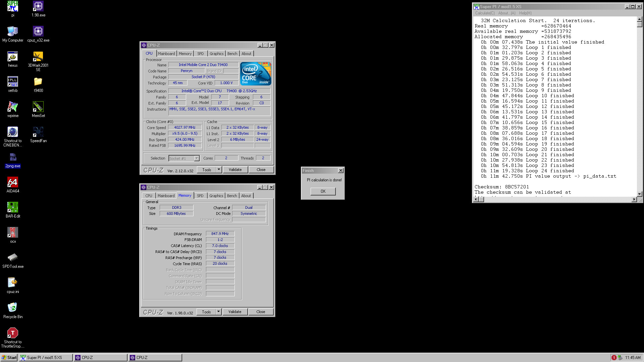Open SpeedFan desktop icon
644x362 pixels.
pyautogui.click(x=38, y=134)
